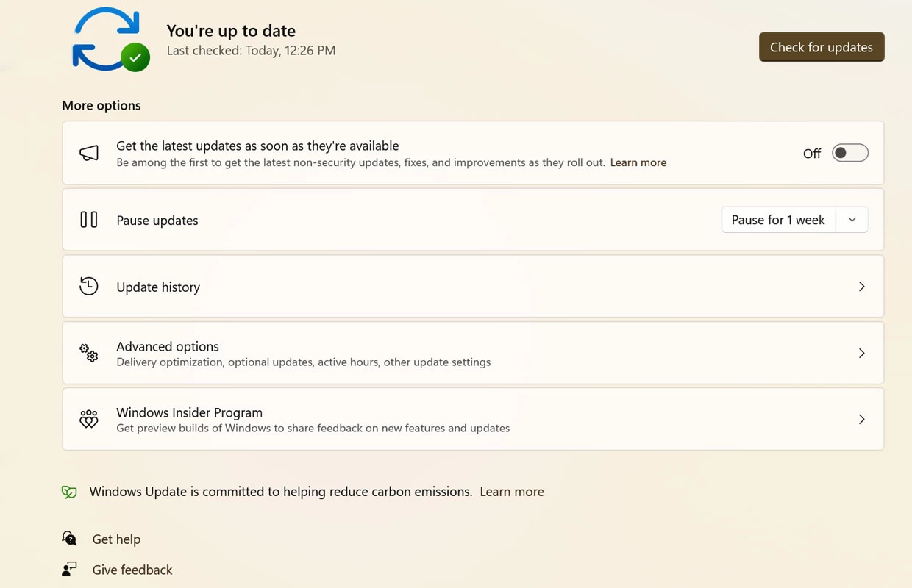Open the Get help link
This screenshot has width=912, height=588.
pos(116,539)
